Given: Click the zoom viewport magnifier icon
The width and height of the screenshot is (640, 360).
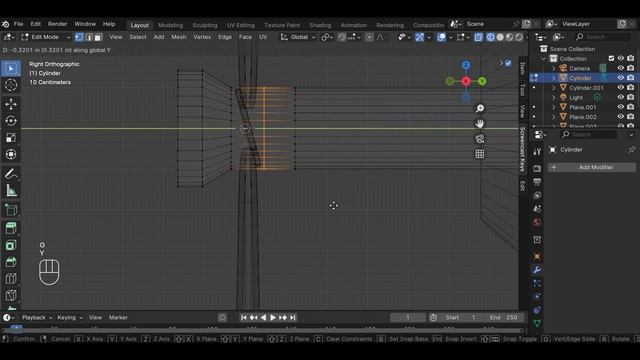Looking at the screenshot, I should coord(480,108).
